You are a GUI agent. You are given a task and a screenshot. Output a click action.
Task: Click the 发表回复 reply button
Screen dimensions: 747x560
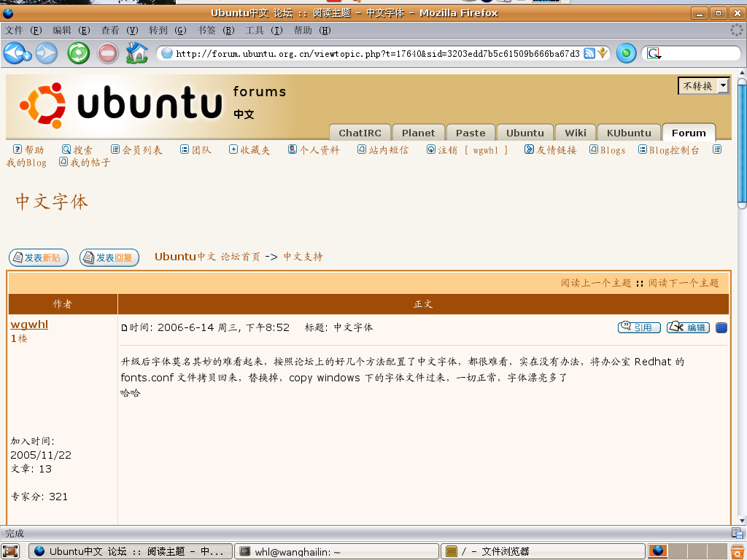[x=109, y=257]
